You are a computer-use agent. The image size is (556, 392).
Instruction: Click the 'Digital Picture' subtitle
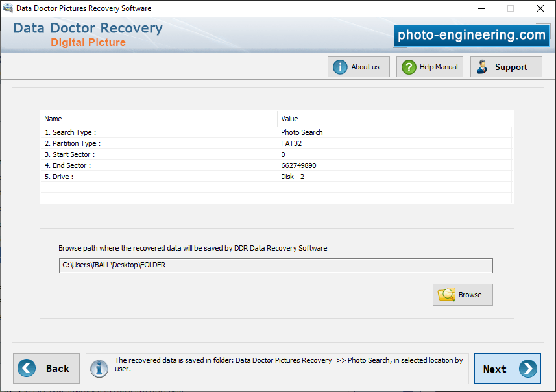[88, 42]
